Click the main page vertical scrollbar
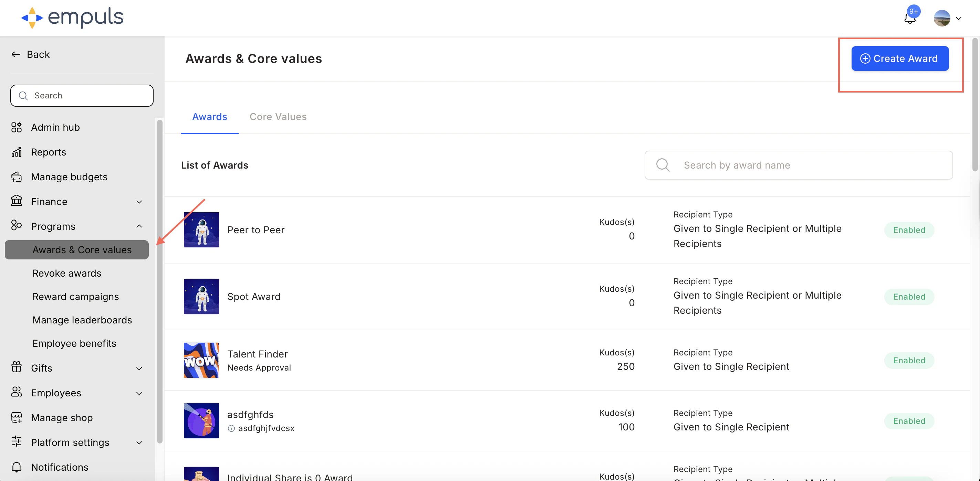Image resolution: width=980 pixels, height=481 pixels. pos(975,105)
